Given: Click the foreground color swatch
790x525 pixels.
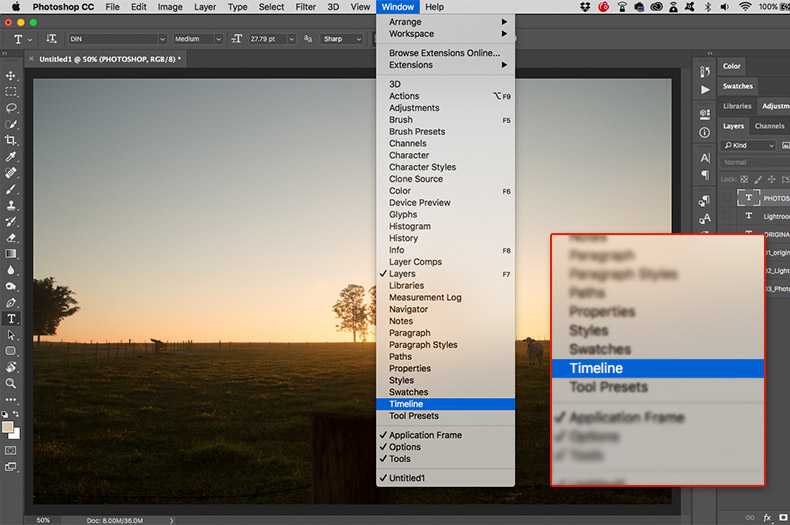Looking at the screenshot, I should pos(8,427).
